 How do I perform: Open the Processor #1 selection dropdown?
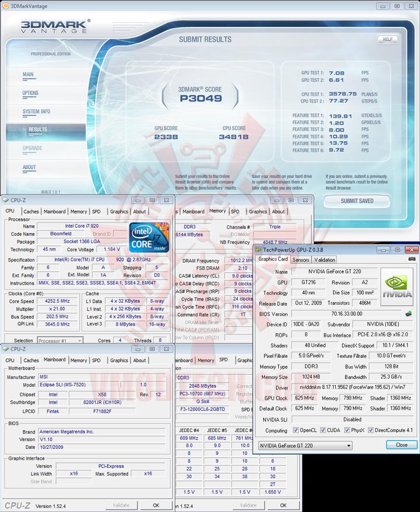pos(60,340)
